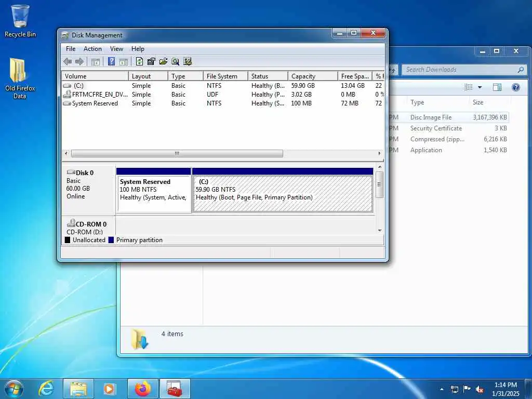532x399 pixels.
Task: Click the change view icon in Explorer window
Action: coord(469,87)
